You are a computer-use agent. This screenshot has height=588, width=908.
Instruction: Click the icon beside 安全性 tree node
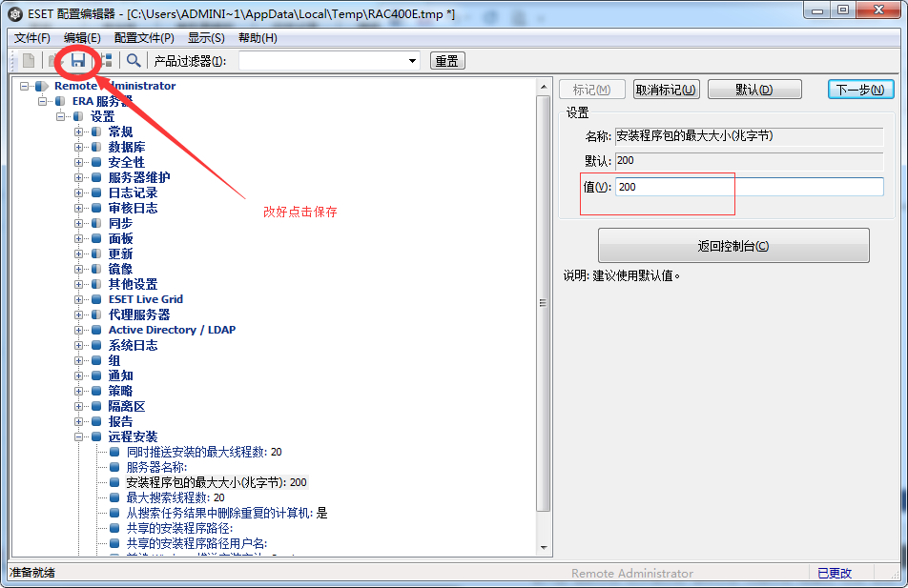[96, 162]
